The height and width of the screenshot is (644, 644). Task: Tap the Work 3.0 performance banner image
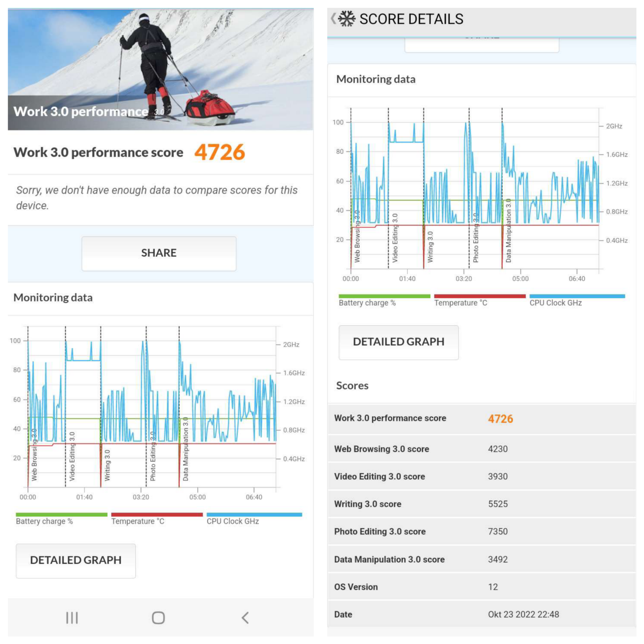point(160,69)
